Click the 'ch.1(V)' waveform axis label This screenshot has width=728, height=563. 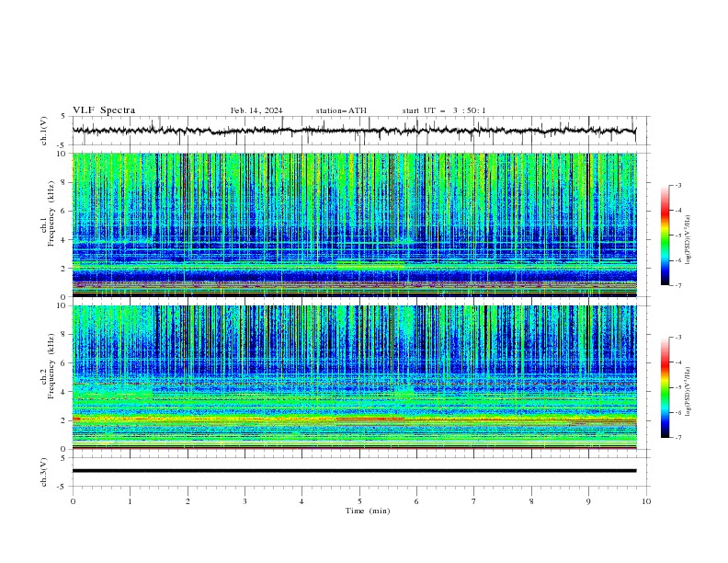point(44,131)
